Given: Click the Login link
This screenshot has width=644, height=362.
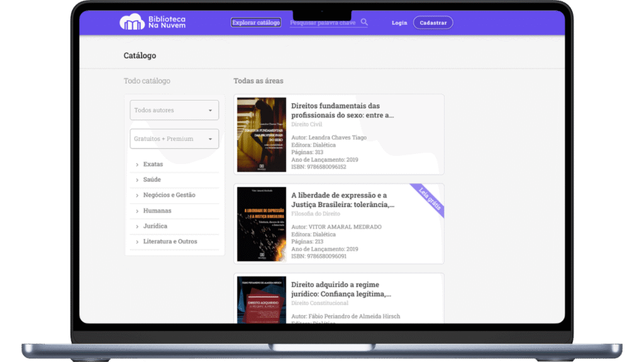Looking at the screenshot, I should [x=399, y=23].
